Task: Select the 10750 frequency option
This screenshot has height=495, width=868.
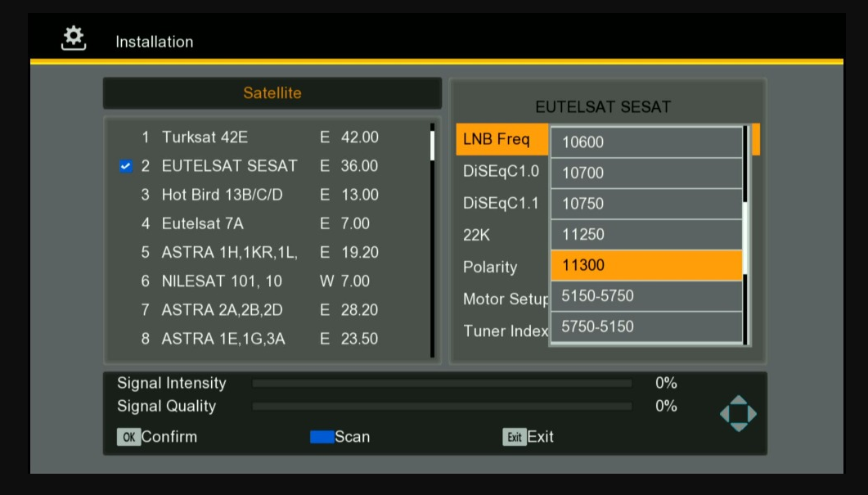Action: coord(646,204)
